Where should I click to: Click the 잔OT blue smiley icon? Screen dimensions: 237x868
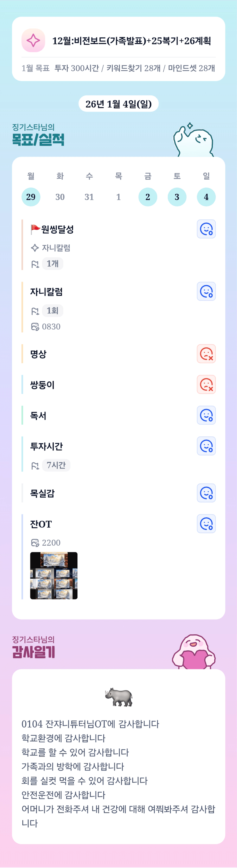tap(206, 524)
